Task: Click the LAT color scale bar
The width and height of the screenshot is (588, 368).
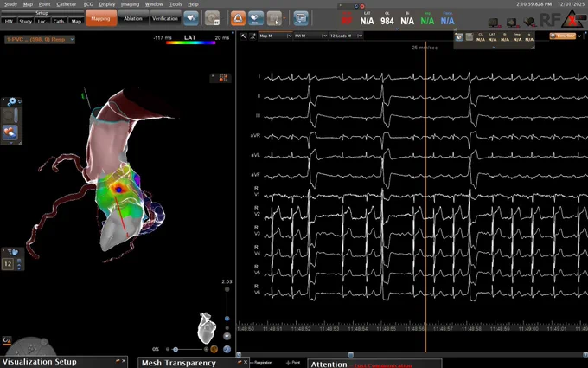Action: pyautogui.click(x=190, y=42)
